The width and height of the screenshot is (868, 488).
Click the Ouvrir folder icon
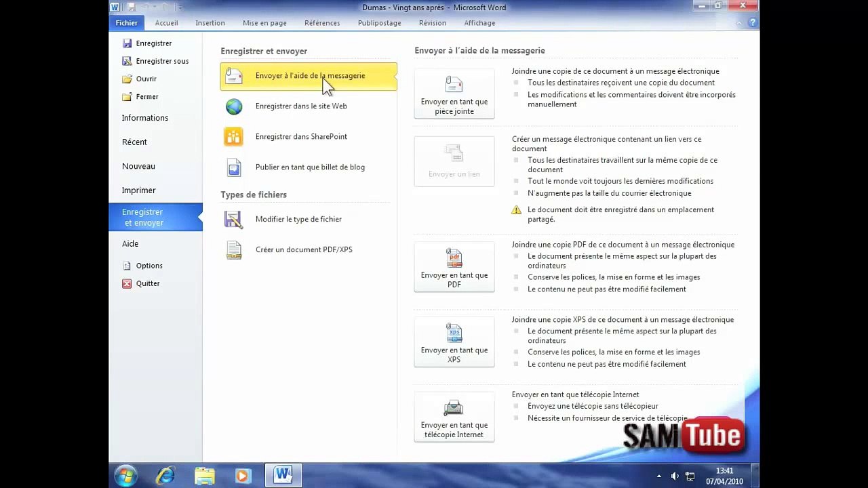[x=127, y=79]
